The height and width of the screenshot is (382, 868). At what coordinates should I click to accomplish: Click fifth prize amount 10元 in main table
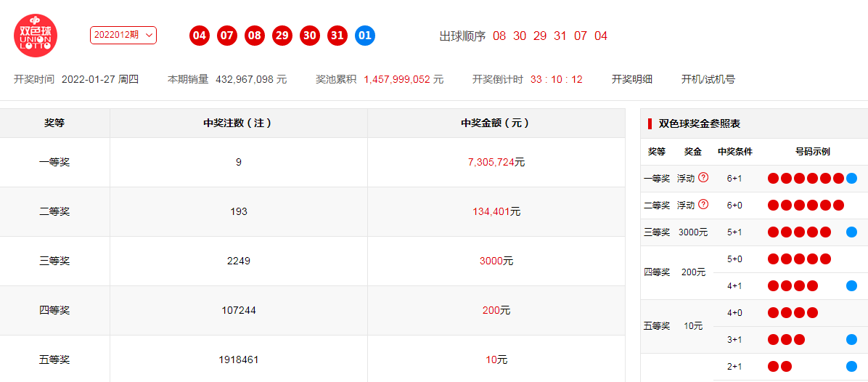496,360
